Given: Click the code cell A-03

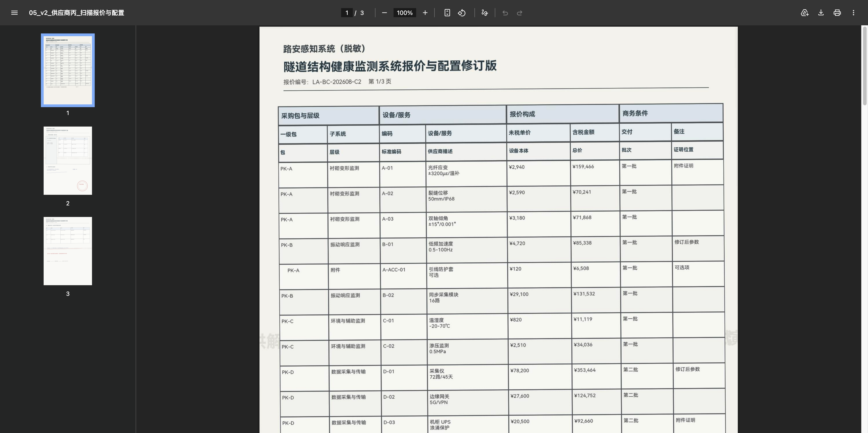Looking at the screenshot, I should pos(388,219).
